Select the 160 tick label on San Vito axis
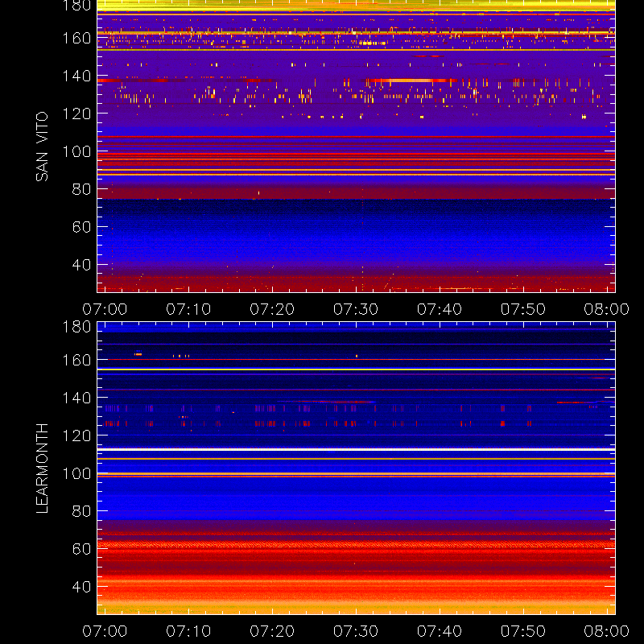The width and height of the screenshot is (644, 644). click(x=76, y=38)
